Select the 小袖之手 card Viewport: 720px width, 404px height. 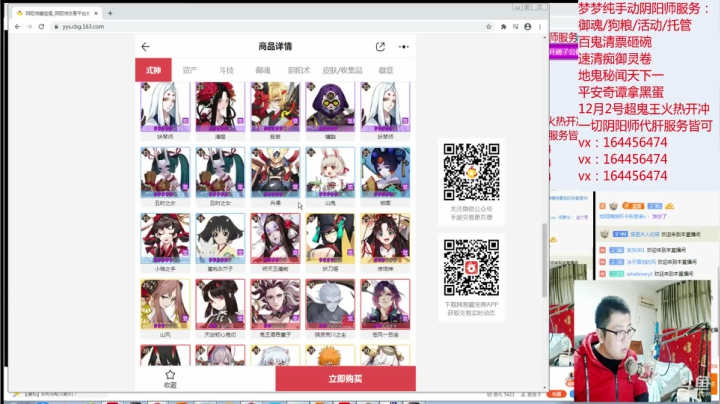165,242
